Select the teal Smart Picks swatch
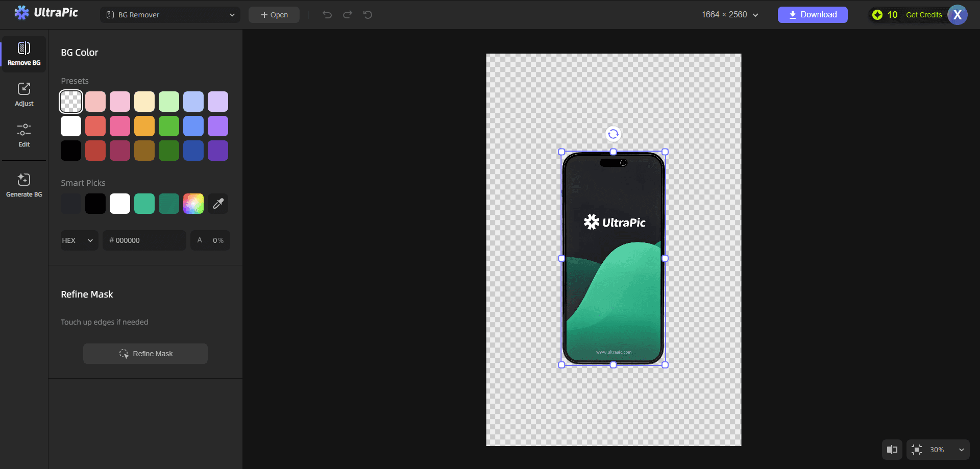Viewport: 980px width, 469px height. 144,204
